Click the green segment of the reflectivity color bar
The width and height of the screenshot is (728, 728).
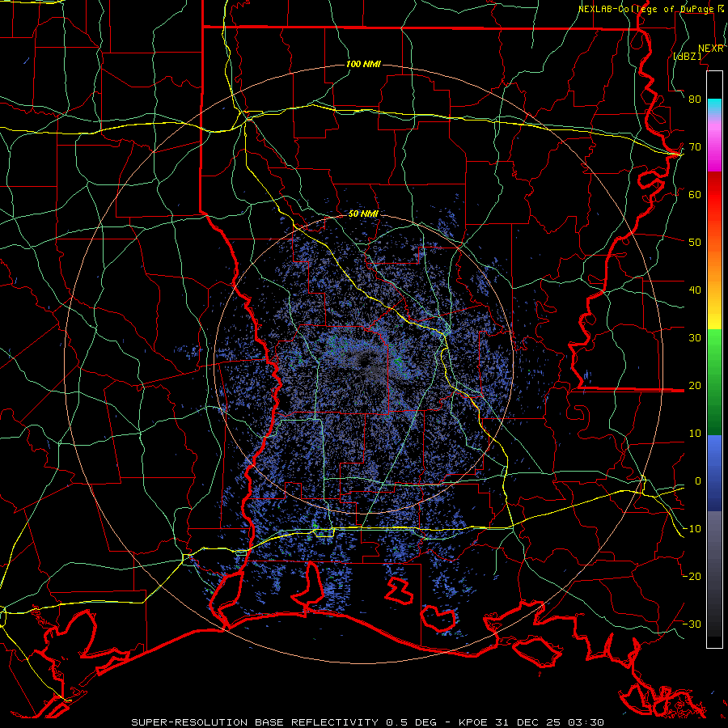pyautogui.click(x=714, y=382)
